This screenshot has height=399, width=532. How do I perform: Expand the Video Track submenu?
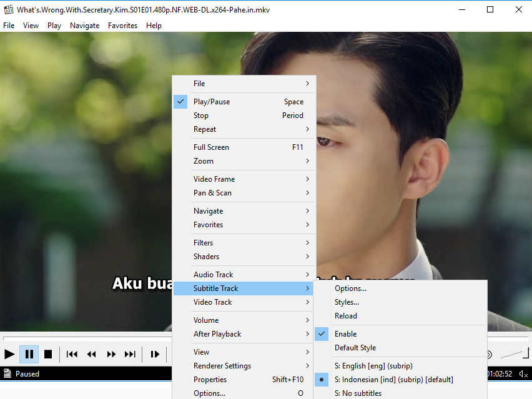[244, 302]
